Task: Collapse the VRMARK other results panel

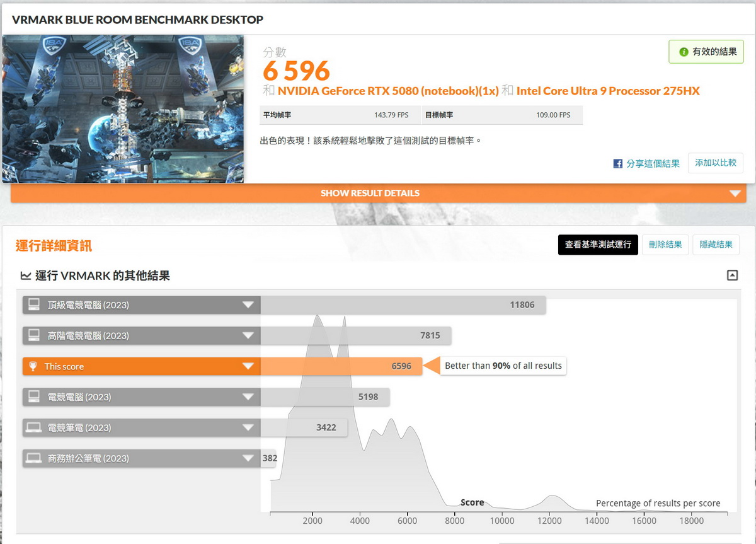Action: [x=732, y=275]
